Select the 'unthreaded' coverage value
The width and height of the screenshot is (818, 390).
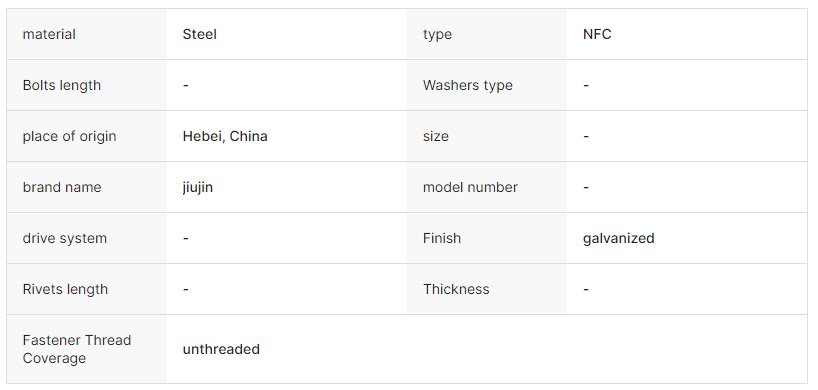(x=221, y=349)
